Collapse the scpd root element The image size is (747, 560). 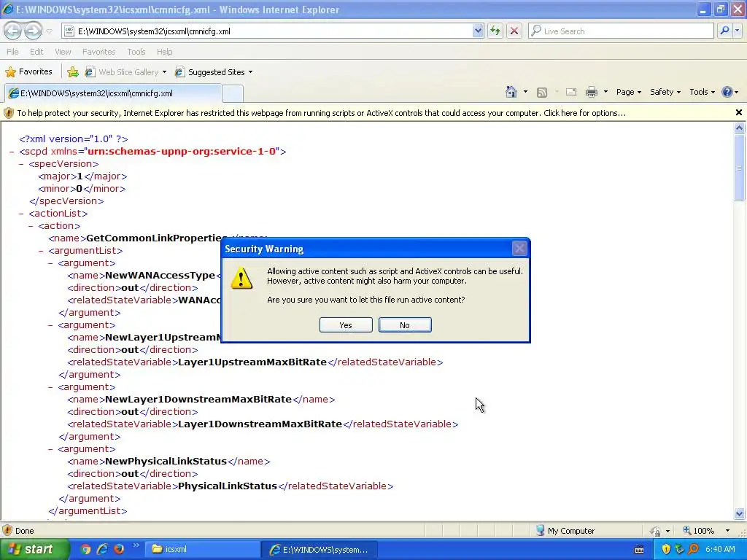12,152
